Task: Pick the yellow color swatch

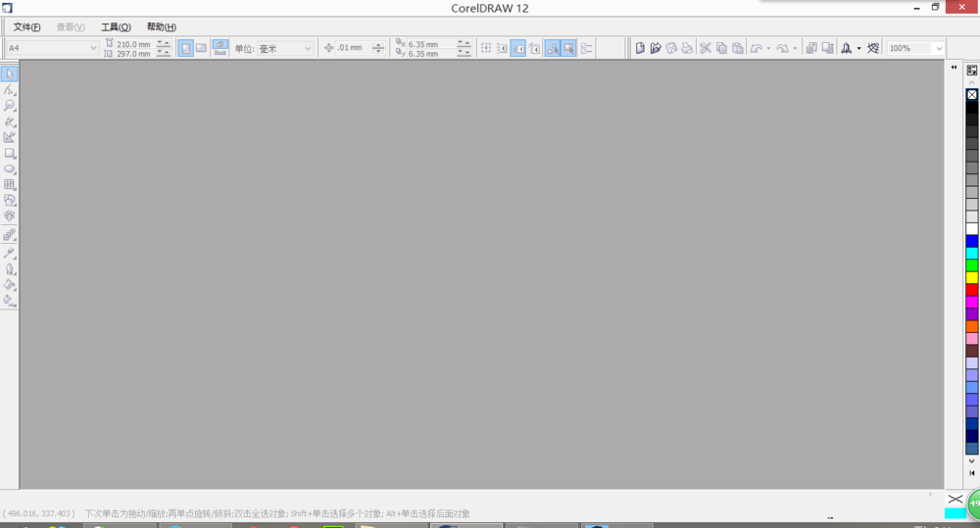Action: coord(972,277)
